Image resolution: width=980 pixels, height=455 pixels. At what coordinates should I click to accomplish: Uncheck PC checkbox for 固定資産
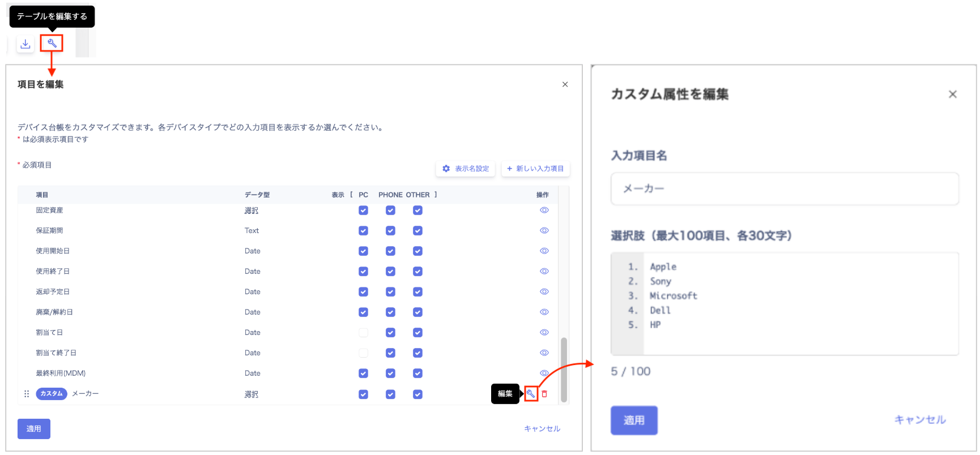(x=364, y=211)
